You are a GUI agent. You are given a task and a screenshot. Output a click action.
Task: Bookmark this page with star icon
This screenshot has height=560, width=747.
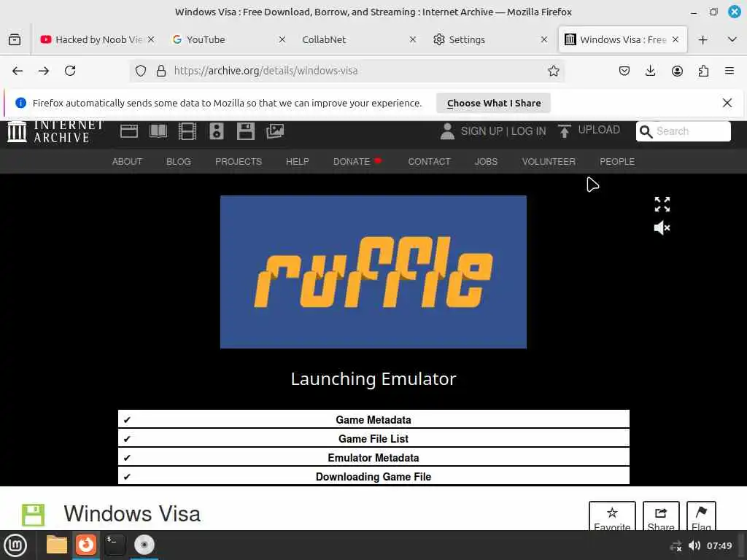click(x=553, y=71)
